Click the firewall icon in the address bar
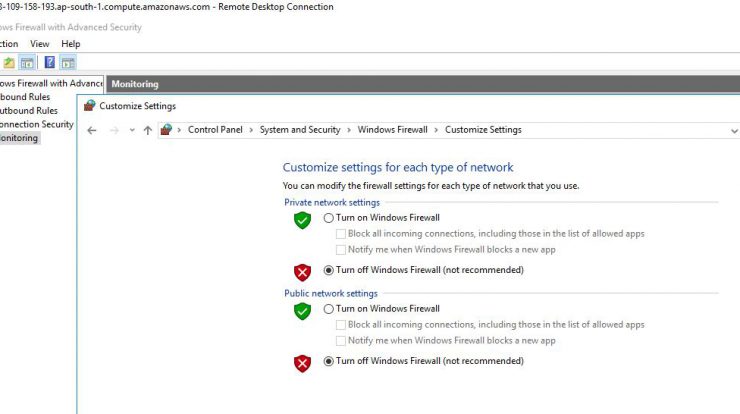 point(166,129)
